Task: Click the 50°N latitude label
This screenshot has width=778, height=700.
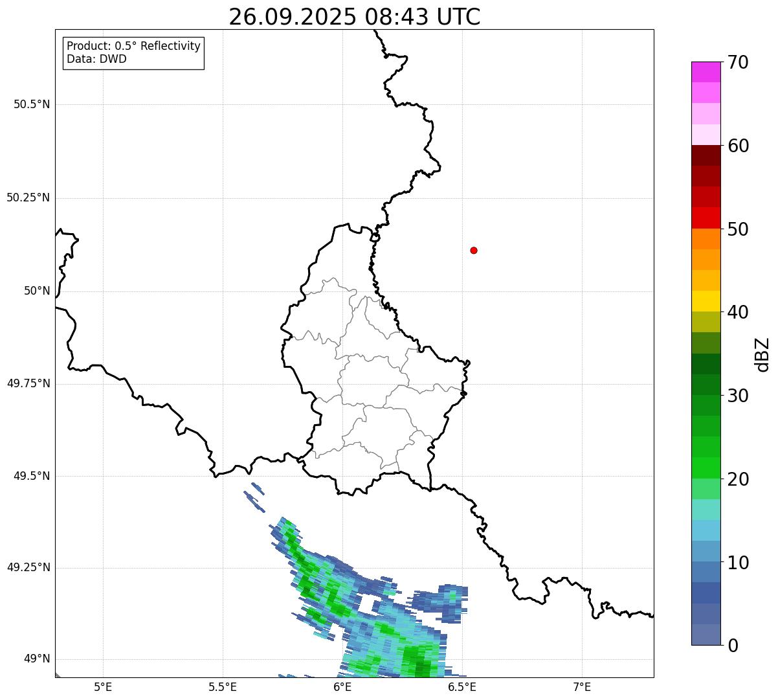Action: pyautogui.click(x=37, y=291)
